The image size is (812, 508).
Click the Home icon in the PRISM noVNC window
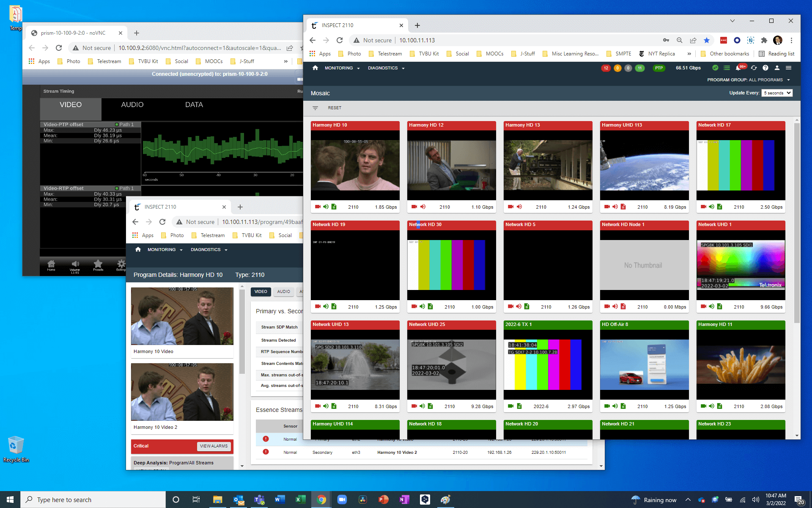pos(51,265)
